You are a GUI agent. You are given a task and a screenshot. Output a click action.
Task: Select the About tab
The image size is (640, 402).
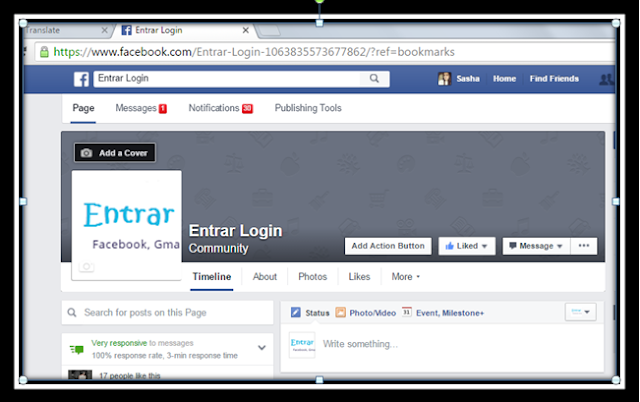tap(264, 277)
